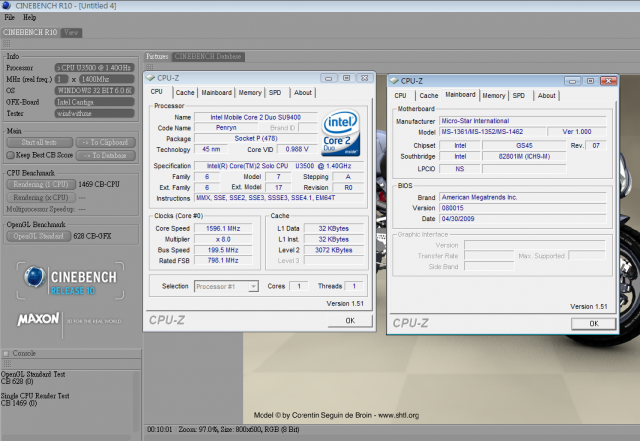Viewport: 641px width, 441px height.
Task: Run Rendering (1 CPU) benchmark
Action: tap(41, 184)
